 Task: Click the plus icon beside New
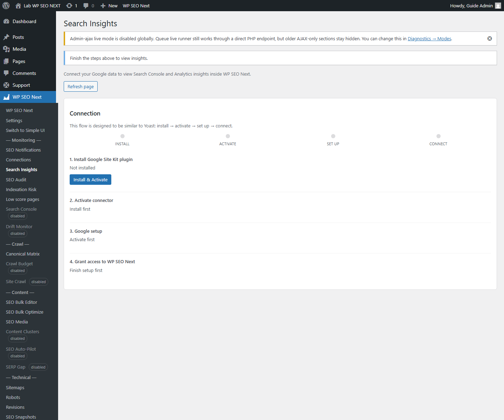click(x=103, y=6)
